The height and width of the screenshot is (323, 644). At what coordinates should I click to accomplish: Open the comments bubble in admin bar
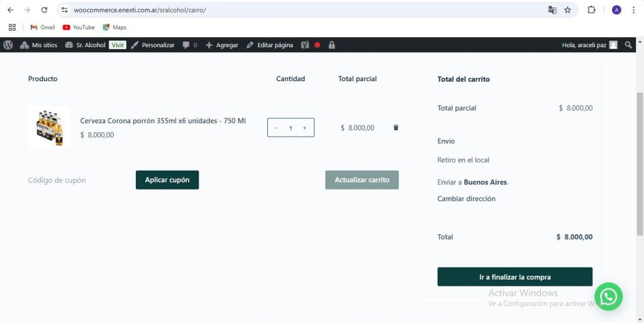coord(190,45)
